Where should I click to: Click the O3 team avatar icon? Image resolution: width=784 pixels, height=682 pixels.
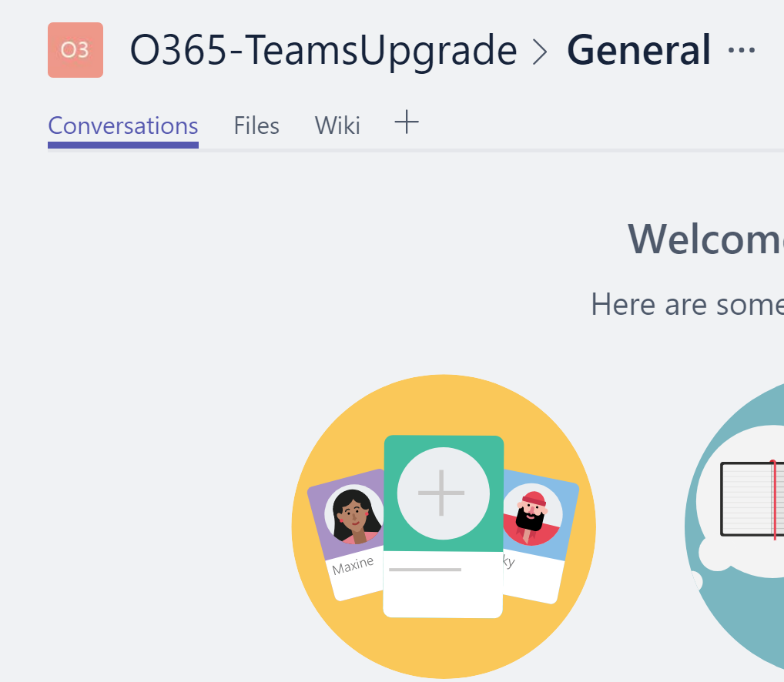75,50
